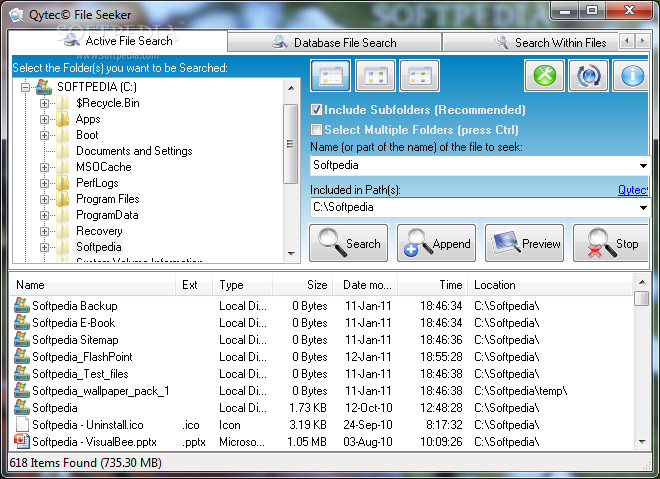Expand the Softpedia folder node

44,247
